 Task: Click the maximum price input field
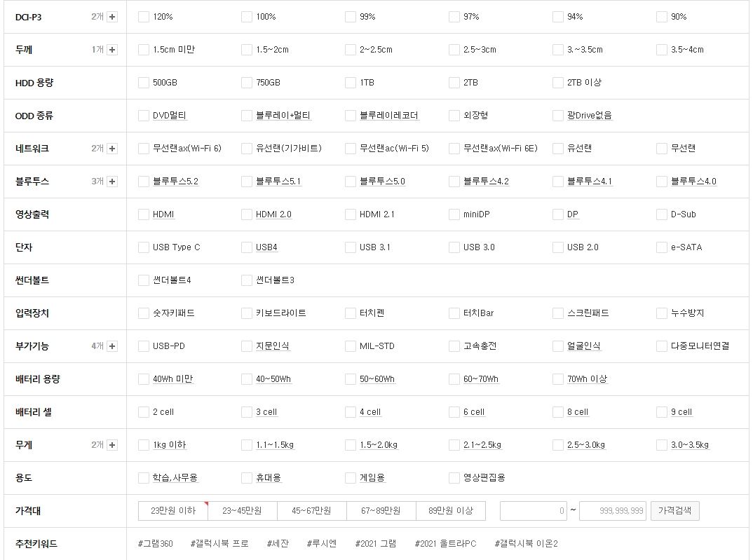click(x=612, y=511)
